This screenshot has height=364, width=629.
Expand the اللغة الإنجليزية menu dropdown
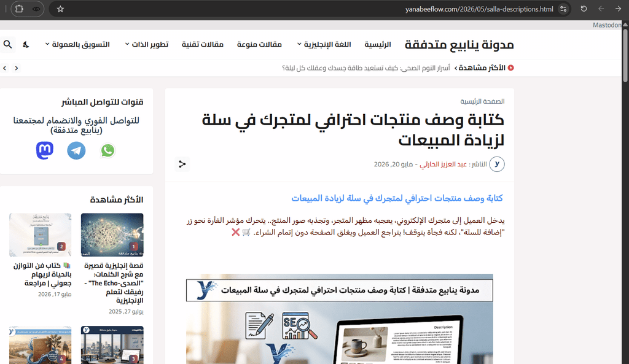tap(324, 44)
